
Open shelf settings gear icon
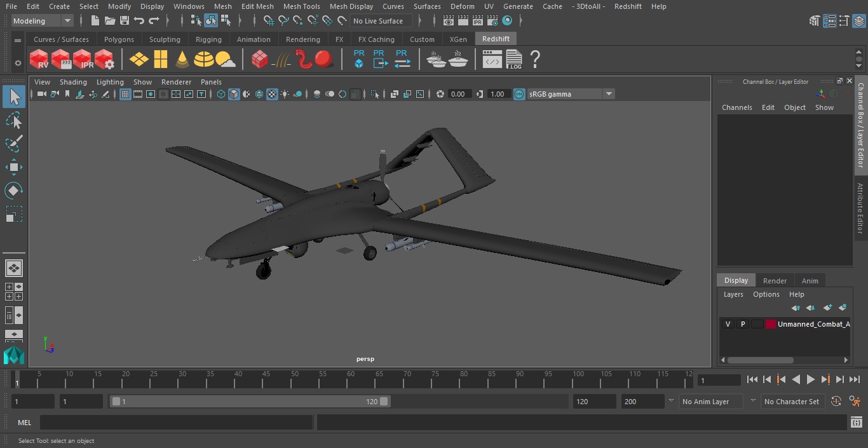[x=18, y=63]
